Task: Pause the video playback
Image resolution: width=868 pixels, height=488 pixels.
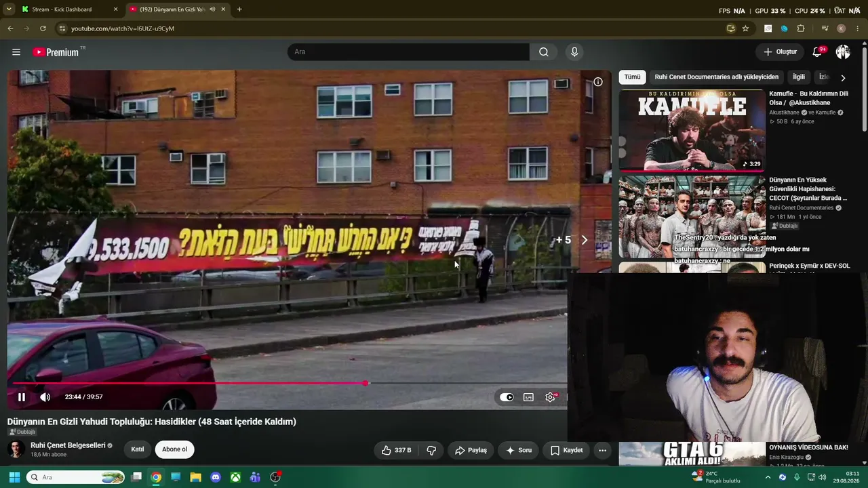Action: pyautogui.click(x=22, y=397)
